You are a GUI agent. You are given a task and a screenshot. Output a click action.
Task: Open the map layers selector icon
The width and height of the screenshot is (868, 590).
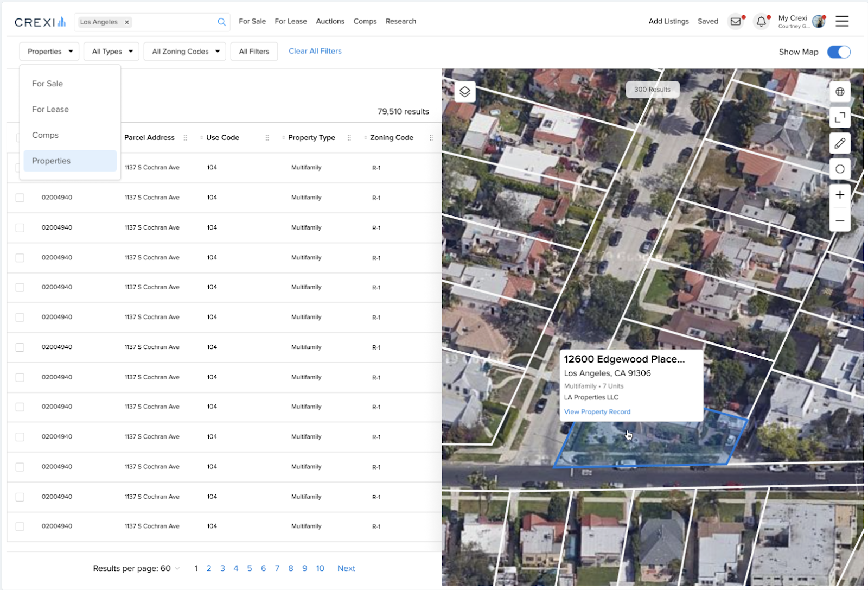click(464, 91)
